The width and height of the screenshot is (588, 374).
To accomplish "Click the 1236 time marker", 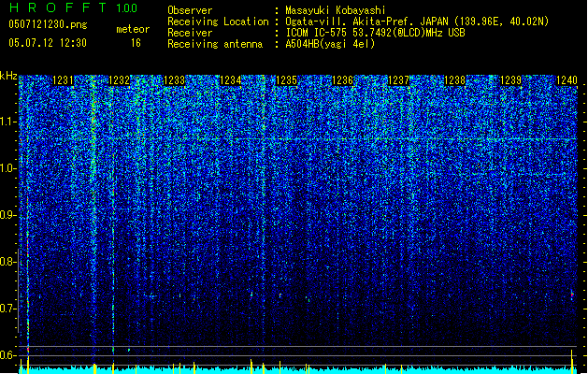I will click(342, 80).
